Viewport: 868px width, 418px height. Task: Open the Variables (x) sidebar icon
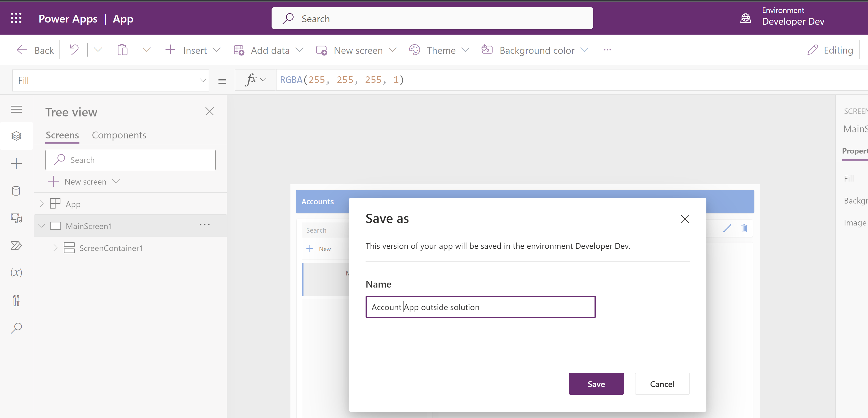tap(16, 272)
